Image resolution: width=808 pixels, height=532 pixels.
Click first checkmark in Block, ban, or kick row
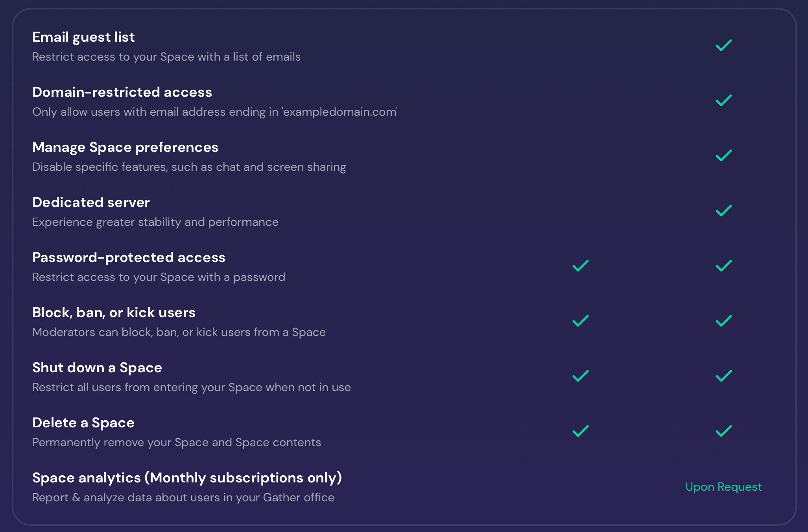coord(580,321)
